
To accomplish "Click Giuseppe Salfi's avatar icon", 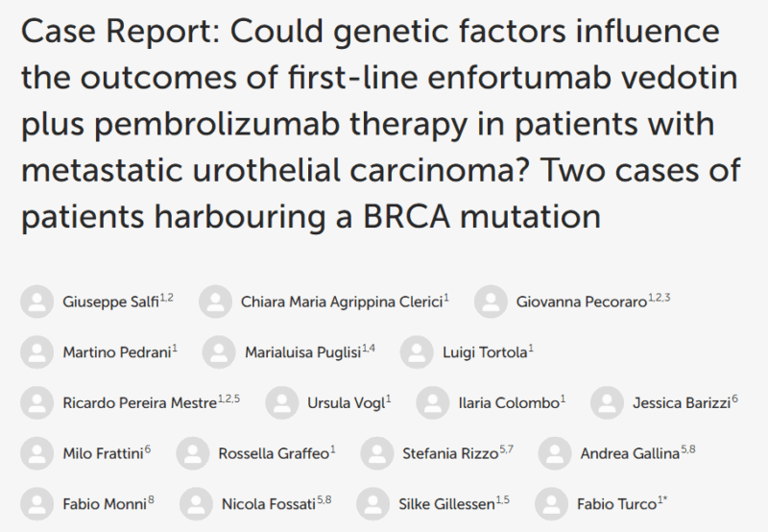I will tap(36, 302).
